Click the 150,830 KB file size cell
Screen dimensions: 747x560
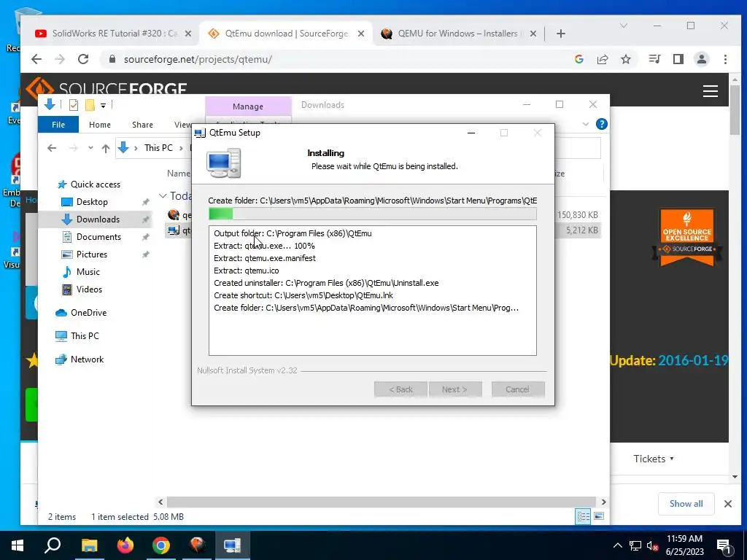[578, 215]
